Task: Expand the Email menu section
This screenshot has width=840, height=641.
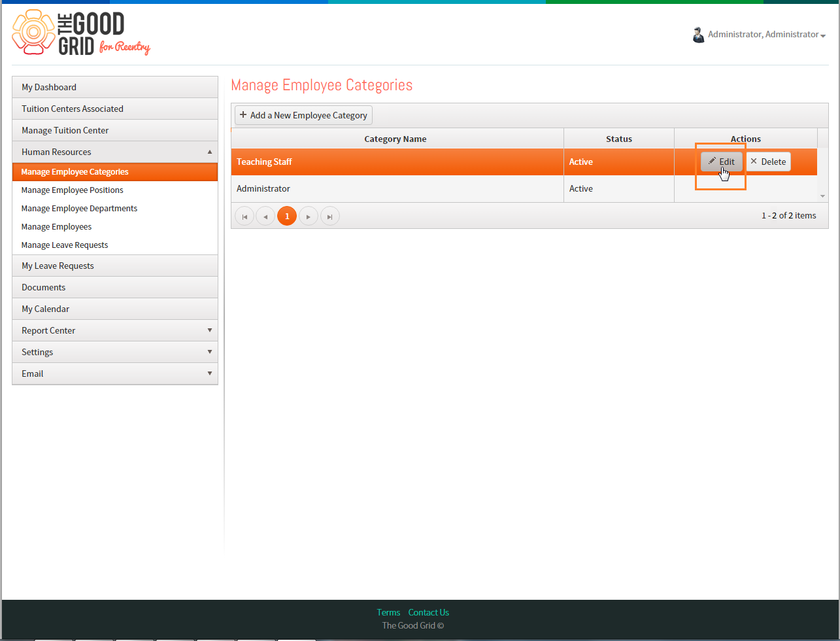Action: (x=115, y=373)
